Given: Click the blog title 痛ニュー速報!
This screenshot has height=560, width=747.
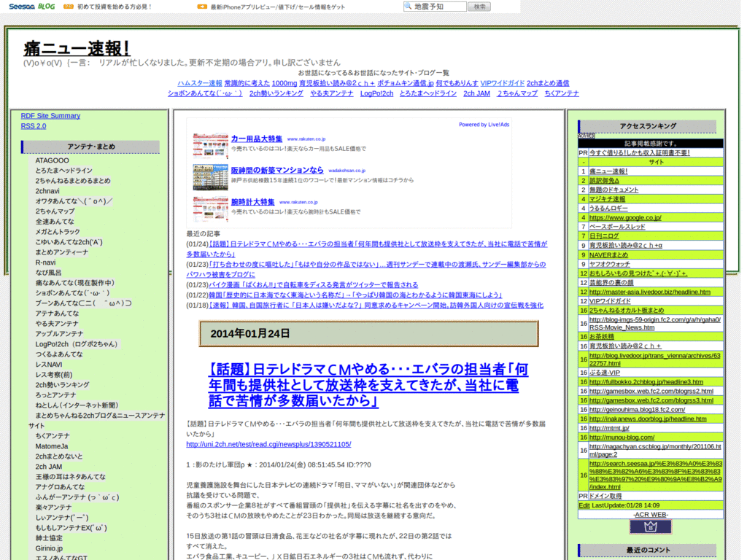Looking at the screenshot, I should coord(77,49).
